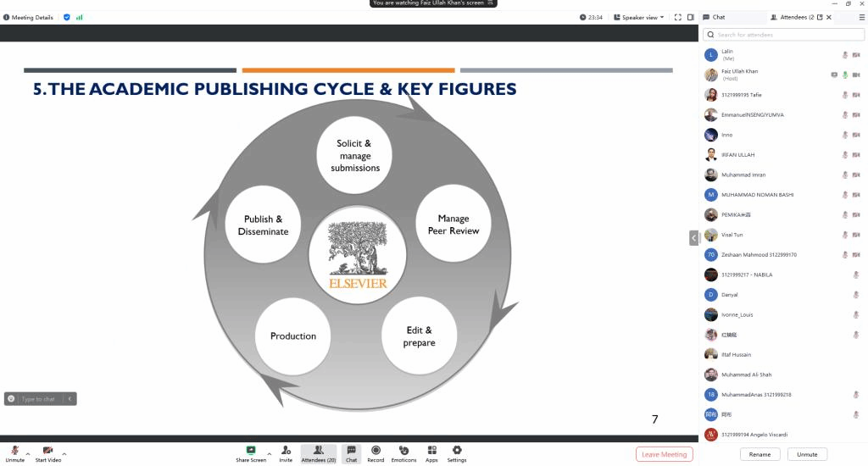Toggle the Attendees (20) panel button
The width and height of the screenshot is (868, 466).
point(319,454)
